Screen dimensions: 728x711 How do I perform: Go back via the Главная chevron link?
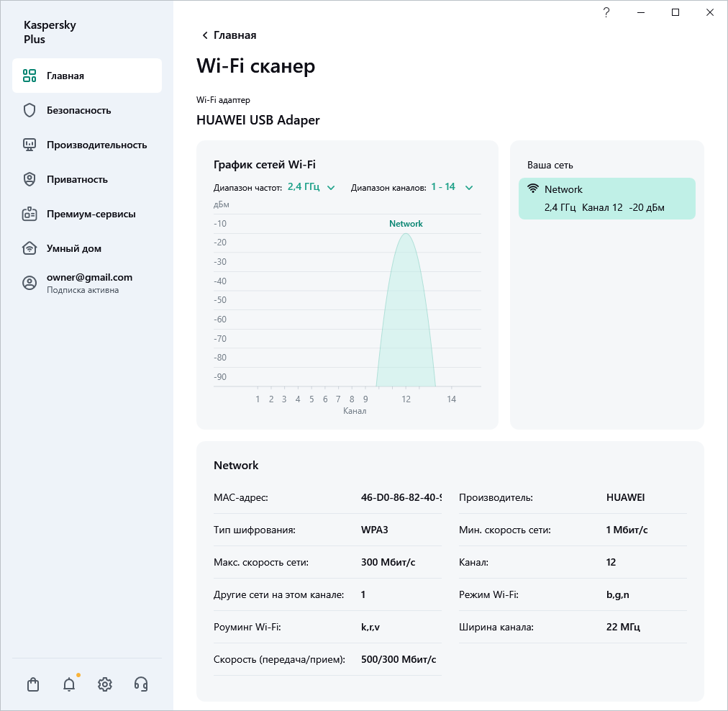pyautogui.click(x=229, y=35)
